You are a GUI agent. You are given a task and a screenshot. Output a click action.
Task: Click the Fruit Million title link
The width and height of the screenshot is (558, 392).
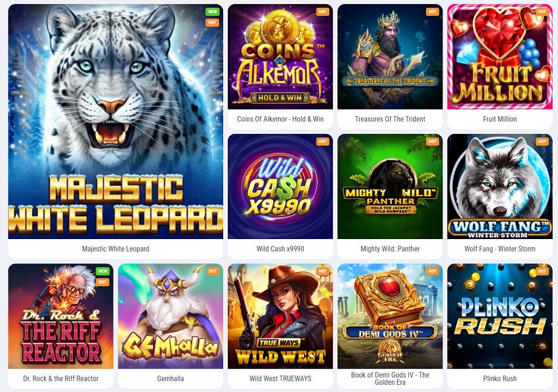tap(500, 119)
